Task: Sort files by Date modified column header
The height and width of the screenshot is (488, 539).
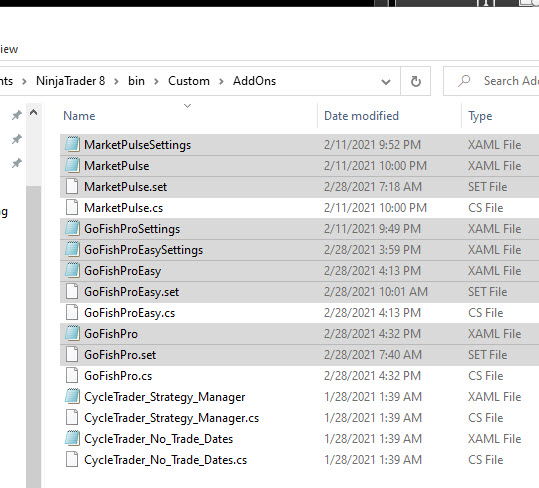Action: pos(361,116)
